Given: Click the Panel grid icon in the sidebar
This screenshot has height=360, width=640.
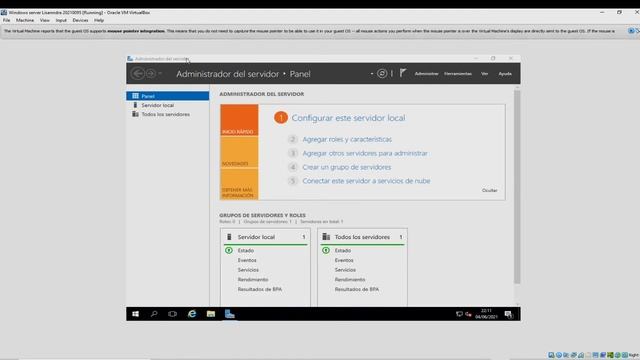Looking at the screenshot, I should [x=135, y=96].
